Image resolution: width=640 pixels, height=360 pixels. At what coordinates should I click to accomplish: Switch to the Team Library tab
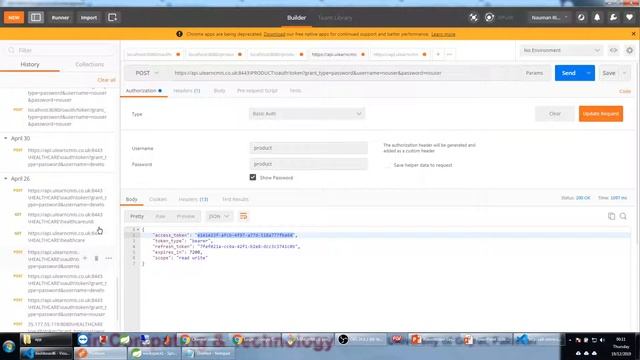coord(335,18)
